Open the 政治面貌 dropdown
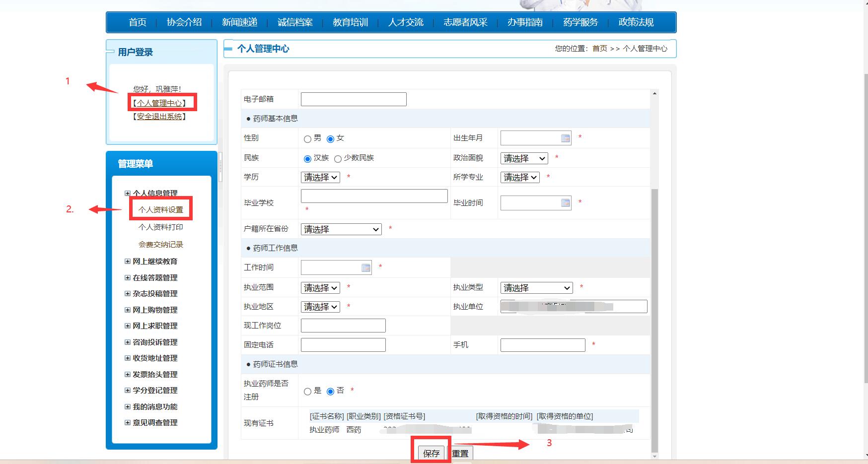 click(524, 158)
